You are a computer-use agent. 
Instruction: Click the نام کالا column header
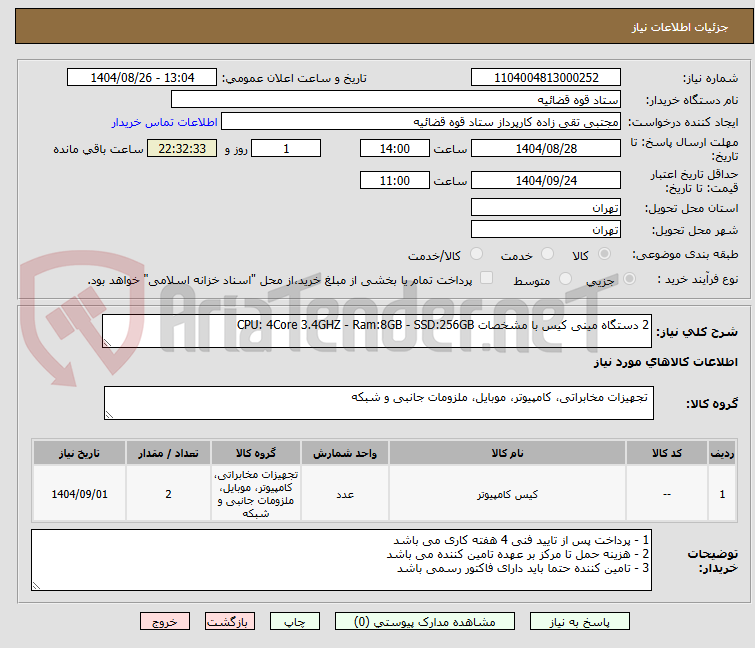[507, 453]
